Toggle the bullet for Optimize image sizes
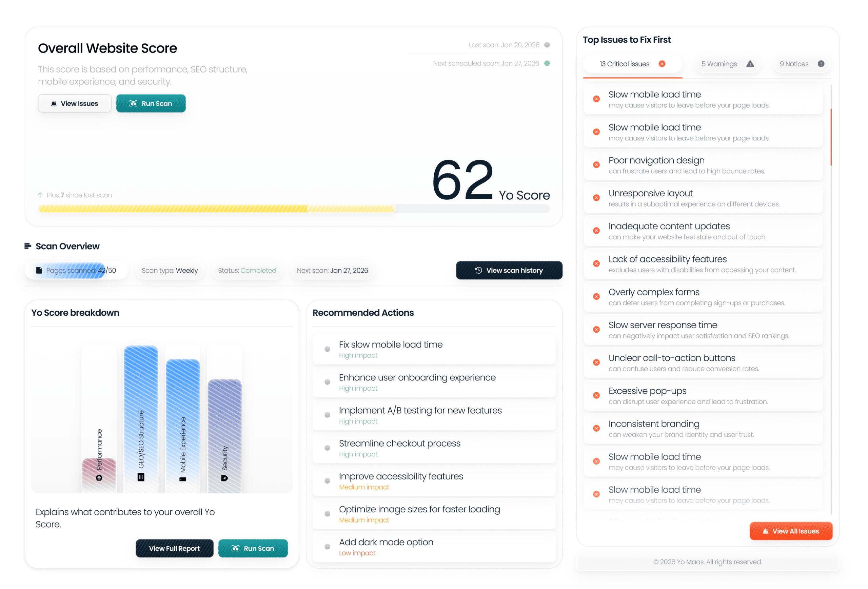868x589 pixels. tap(327, 513)
